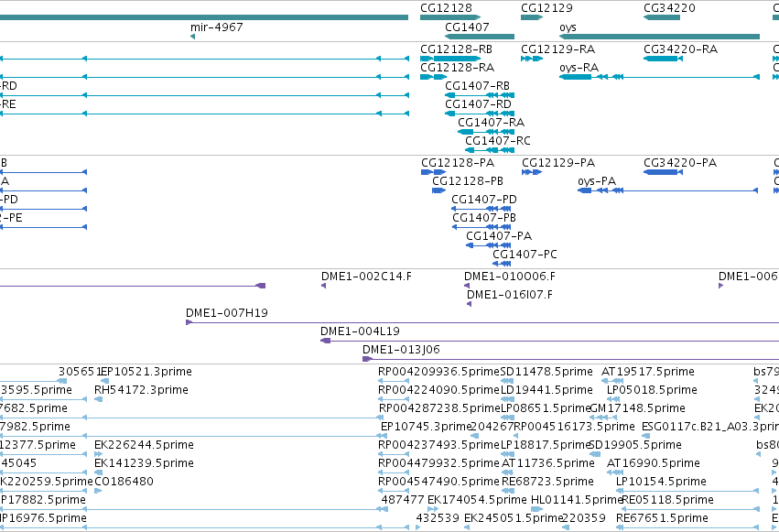Select the EK141239.5prime EST label

(144, 463)
